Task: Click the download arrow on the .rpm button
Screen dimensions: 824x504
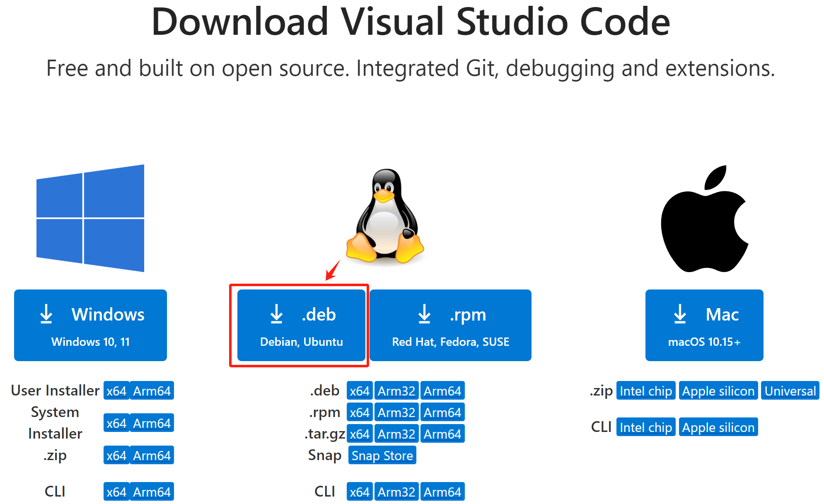Action: click(x=425, y=315)
